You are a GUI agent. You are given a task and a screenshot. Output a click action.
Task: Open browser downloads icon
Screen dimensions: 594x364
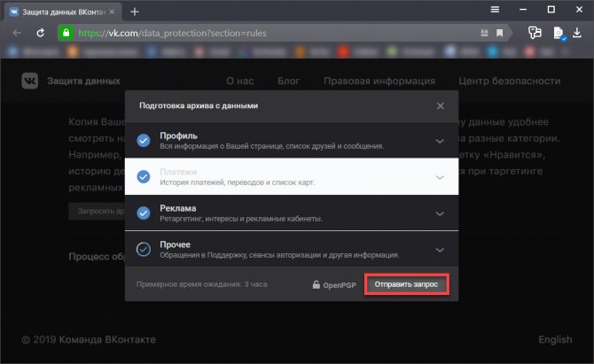click(577, 33)
